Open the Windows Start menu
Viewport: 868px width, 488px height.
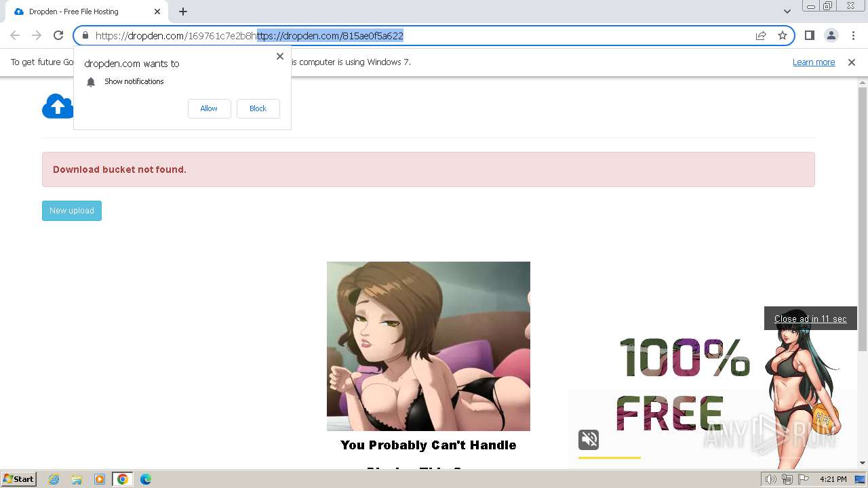click(19, 479)
